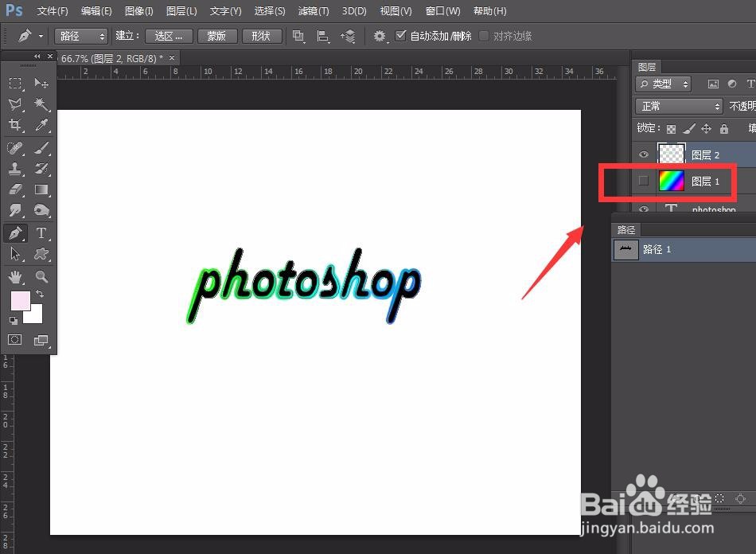Image resolution: width=756 pixels, height=554 pixels.
Task: Select the Polygonal Lasso tool
Action: 15,104
